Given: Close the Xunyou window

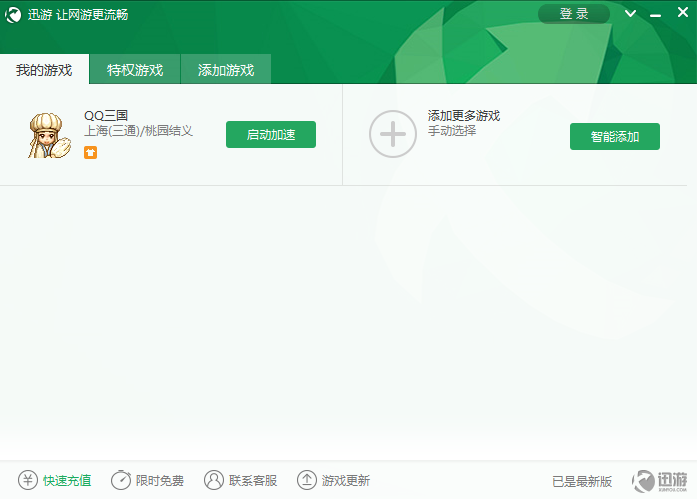Looking at the screenshot, I should pos(683,12).
